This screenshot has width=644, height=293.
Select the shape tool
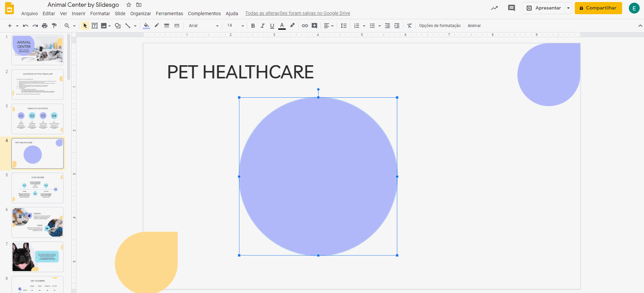coord(118,26)
